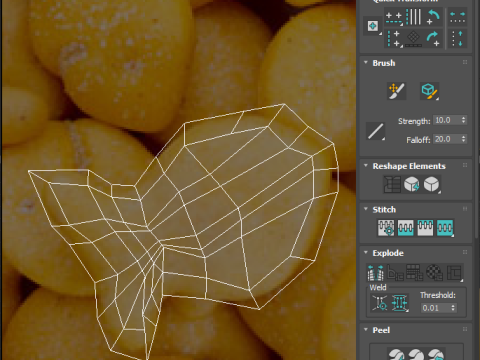
Task: Collapse the Explode rollout
Action: [x=366, y=253]
